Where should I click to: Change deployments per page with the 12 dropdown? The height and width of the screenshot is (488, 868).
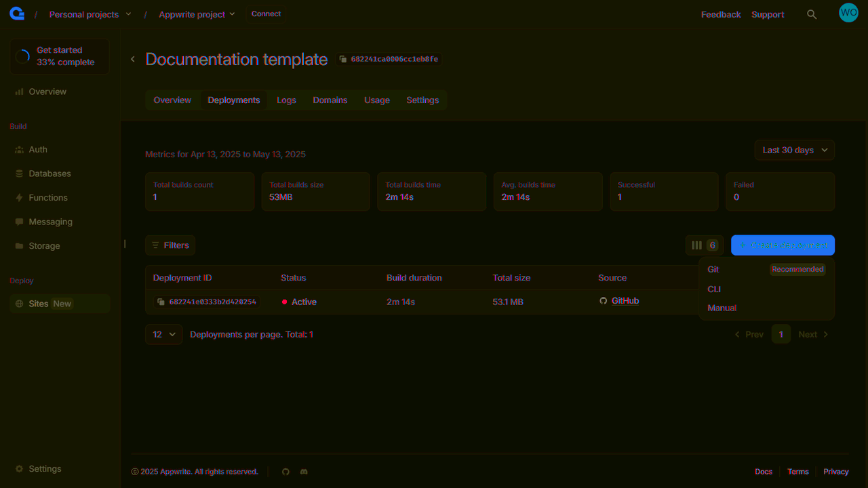tap(163, 334)
